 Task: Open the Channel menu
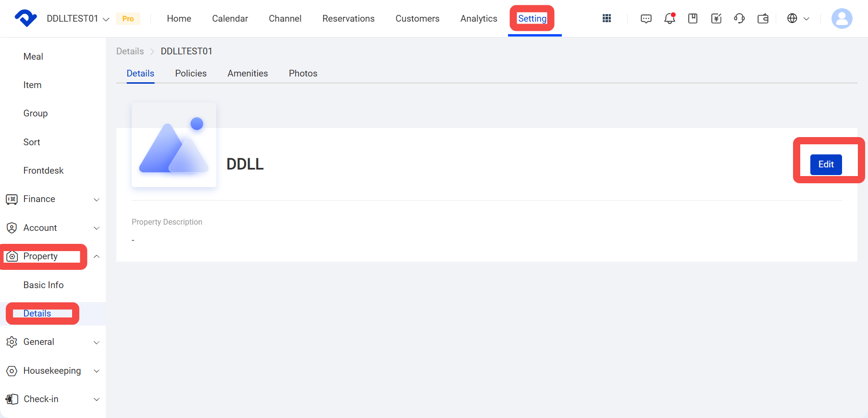[285, 18]
